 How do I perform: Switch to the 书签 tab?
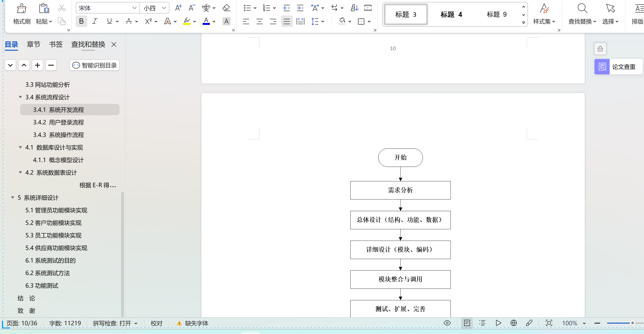[x=56, y=44]
